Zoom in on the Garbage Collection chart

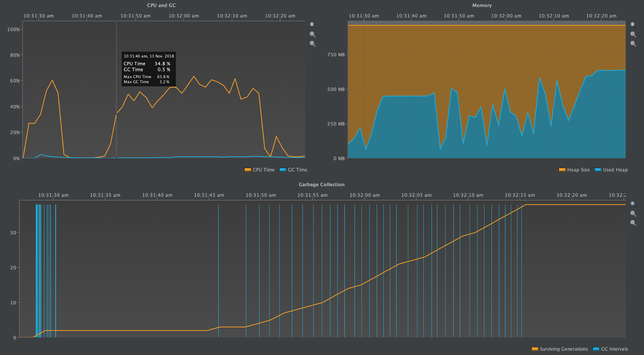click(x=633, y=213)
